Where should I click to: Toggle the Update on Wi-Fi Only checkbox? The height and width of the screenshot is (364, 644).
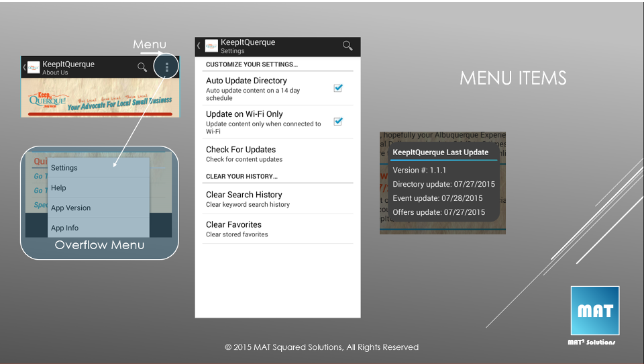click(x=338, y=122)
